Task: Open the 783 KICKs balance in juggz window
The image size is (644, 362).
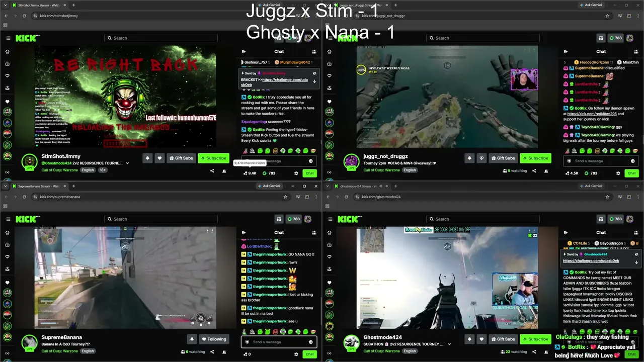Action: click(615, 38)
